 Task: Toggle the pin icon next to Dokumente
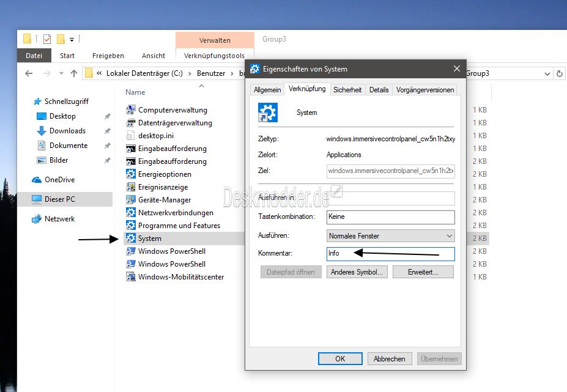108,146
